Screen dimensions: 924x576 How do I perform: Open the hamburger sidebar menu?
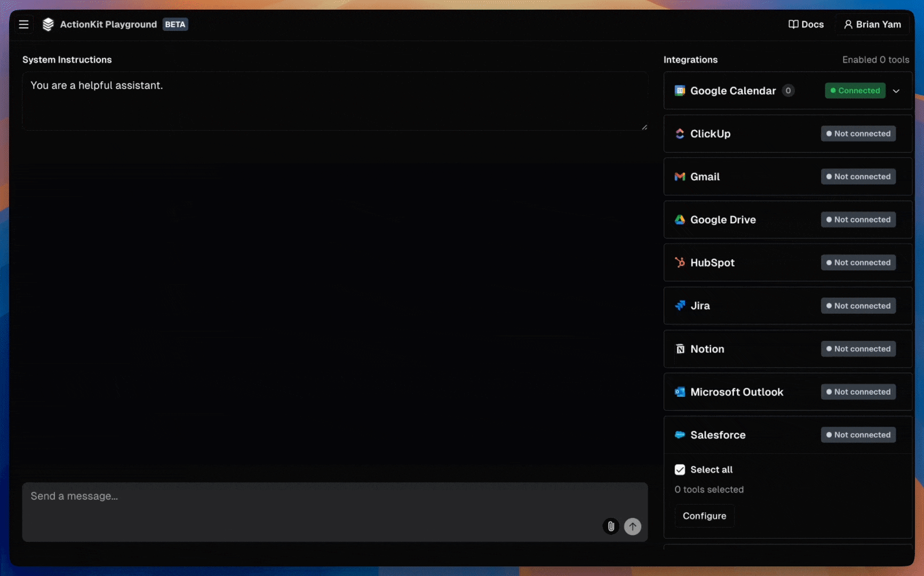pyautogui.click(x=23, y=25)
